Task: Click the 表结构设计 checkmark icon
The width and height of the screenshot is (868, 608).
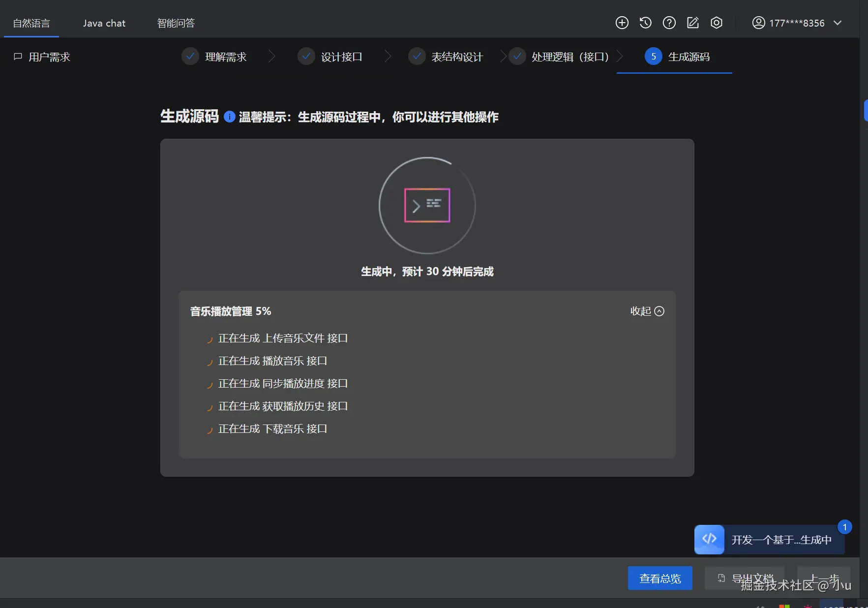Action: 417,56
